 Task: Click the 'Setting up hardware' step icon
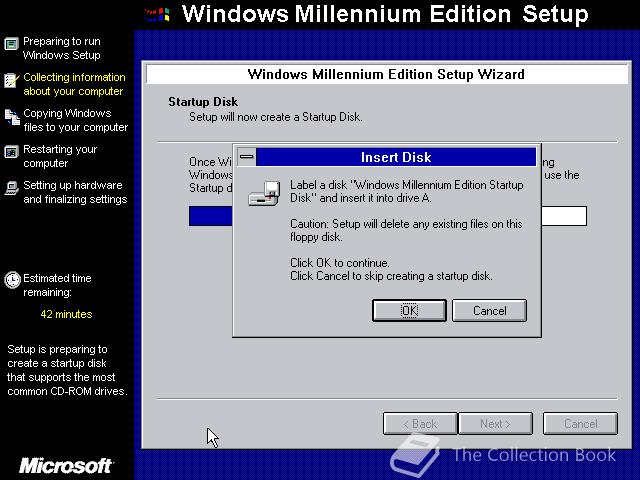coord(12,188)
